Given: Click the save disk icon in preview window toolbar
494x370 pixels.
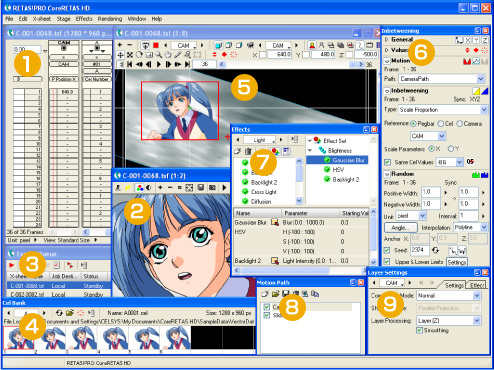Looking at the screenshot, I should tap(200, 188).
